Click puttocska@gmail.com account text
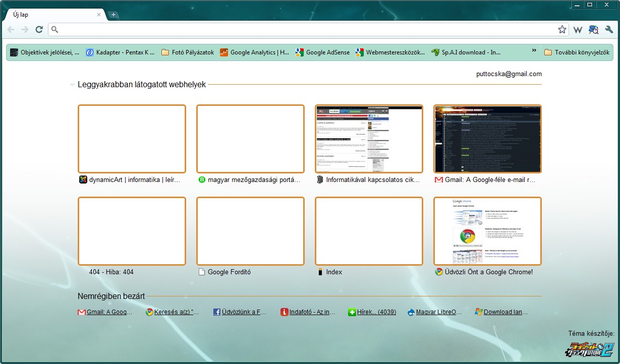The image size is (620, 364). click(509, 74)
